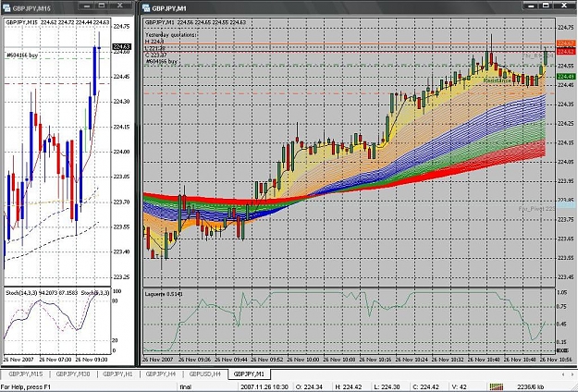
Task: Click the L: 224.30 status value
Action: [387, 387]
